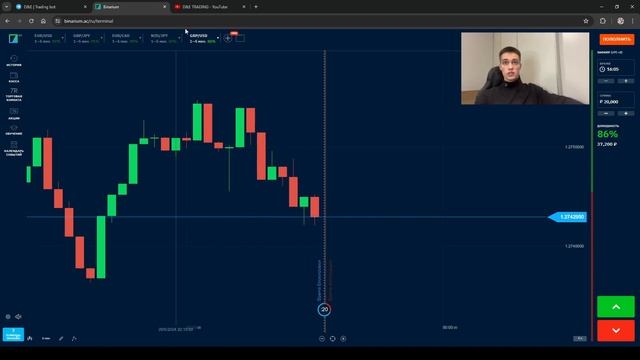Click the 86% profitability value
Screen dimensions: 640x360
[607, 134]
